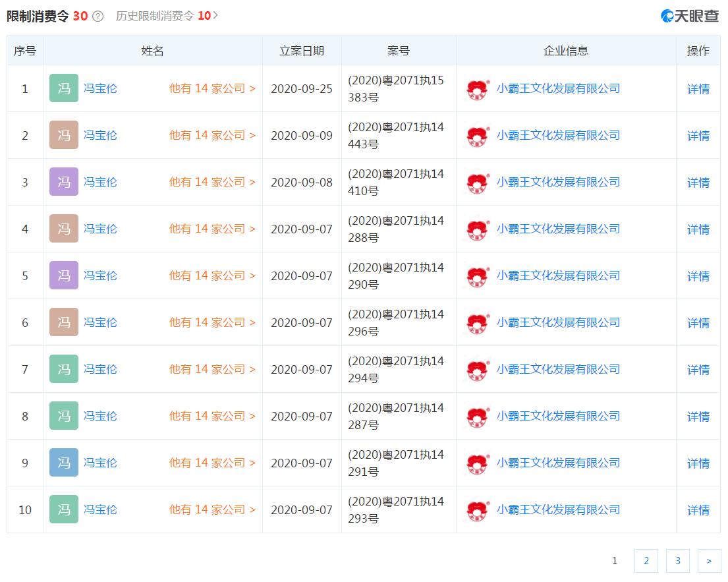728x582 pixels.
Task: Click the 小霸王 company logo in row 5
Action: click(x=477, y=276)
